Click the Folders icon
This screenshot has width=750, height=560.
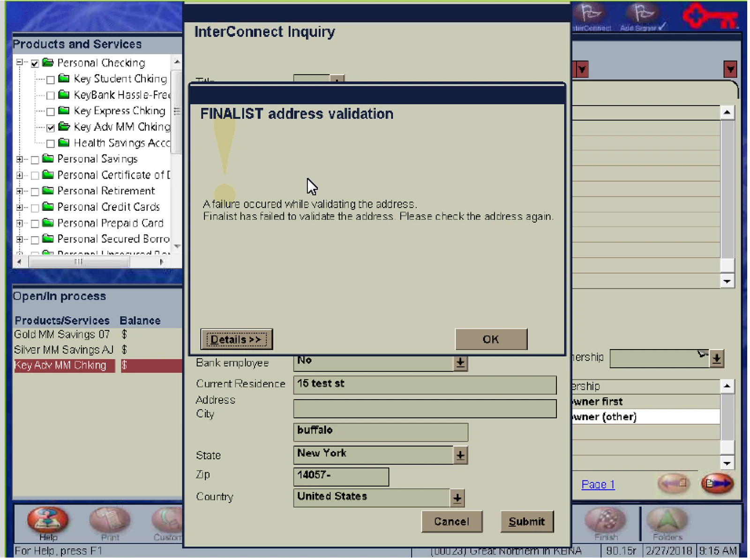click(x=667, y=520)
